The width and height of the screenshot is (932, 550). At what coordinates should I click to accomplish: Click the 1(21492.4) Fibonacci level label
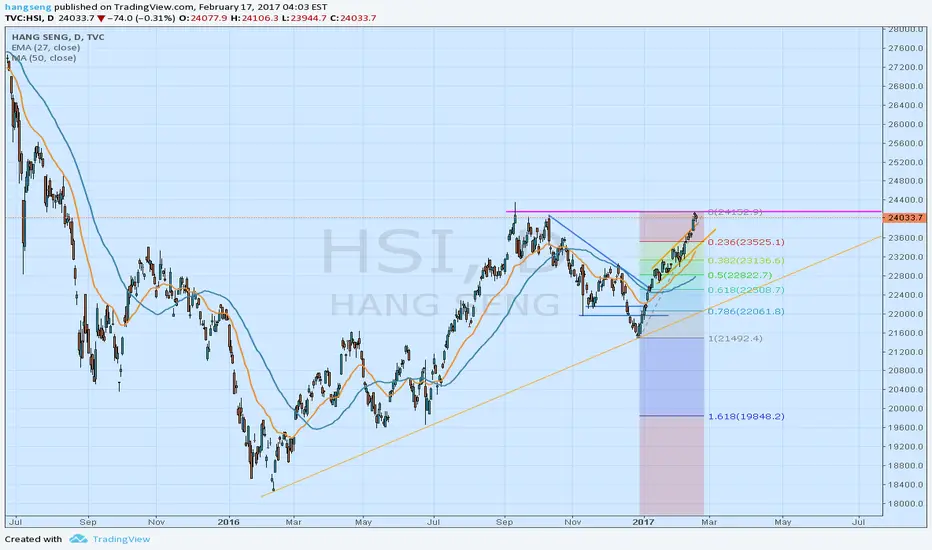[735, 338]
